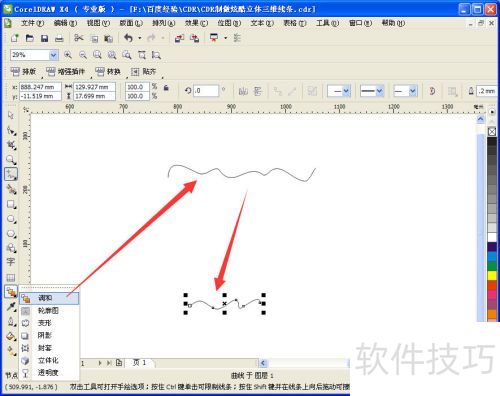Open the 文件 (File) menu

click(32, 23)
